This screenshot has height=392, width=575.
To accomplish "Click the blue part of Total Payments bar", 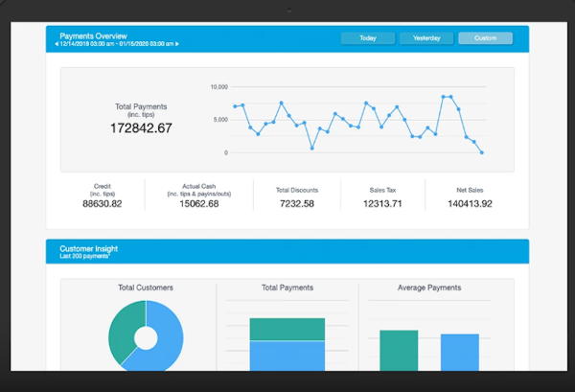I will (287, 356).
